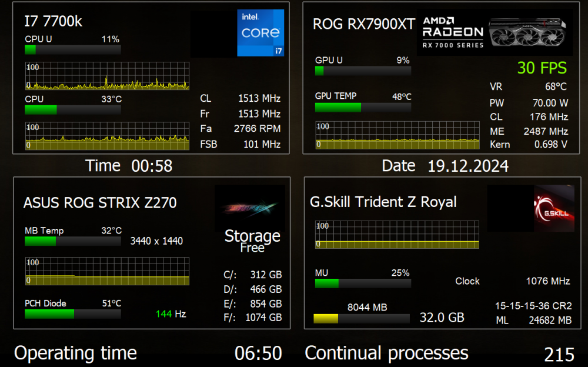Click the Continual processes count 215
588x367 pixels.
[559, 354]
